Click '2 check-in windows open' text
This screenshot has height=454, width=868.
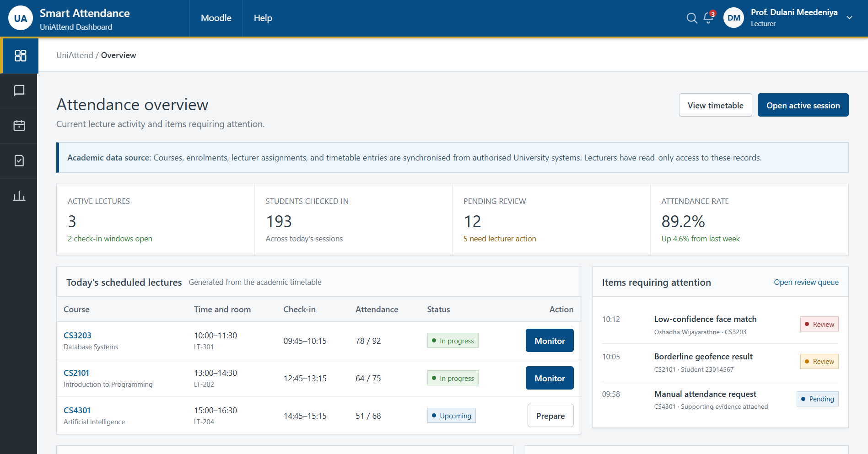click(110, 239)
